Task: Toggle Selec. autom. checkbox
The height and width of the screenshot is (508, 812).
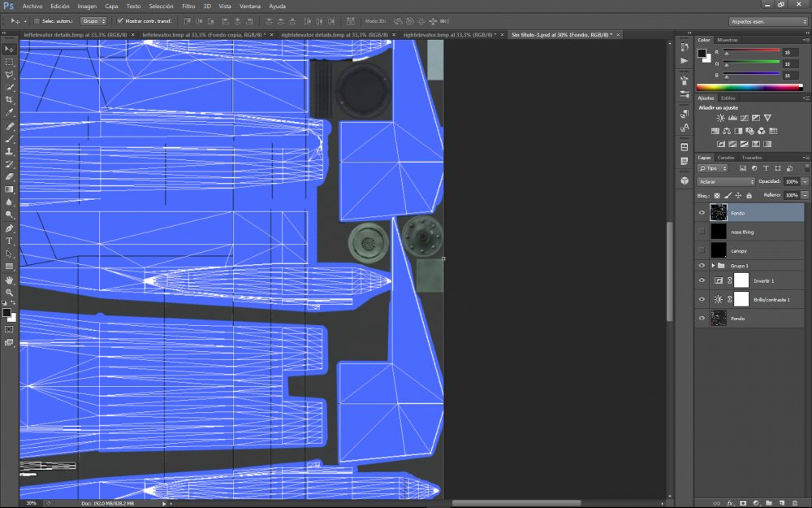Action: pyautogui.click(x=37, y=21)
